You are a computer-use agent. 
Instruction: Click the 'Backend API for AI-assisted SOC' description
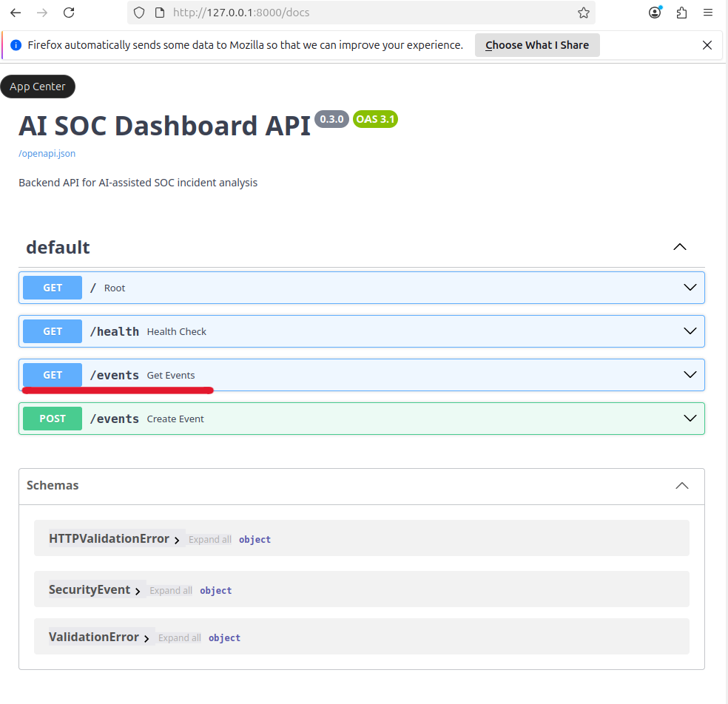[138, 183]
